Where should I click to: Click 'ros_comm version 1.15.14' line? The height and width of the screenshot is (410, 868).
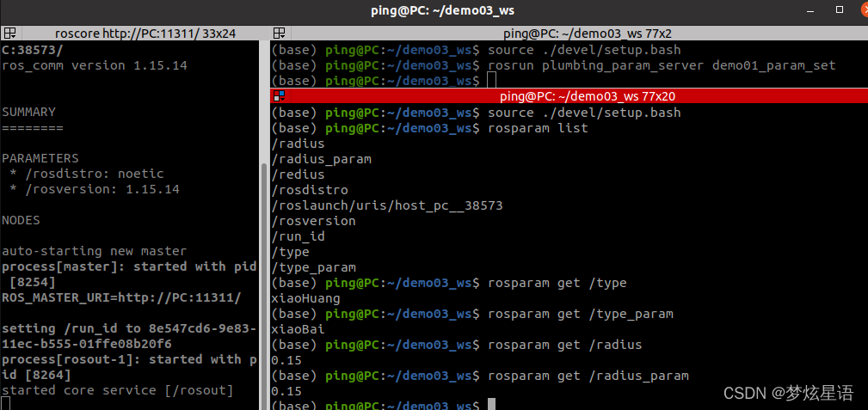pos(95,66)
